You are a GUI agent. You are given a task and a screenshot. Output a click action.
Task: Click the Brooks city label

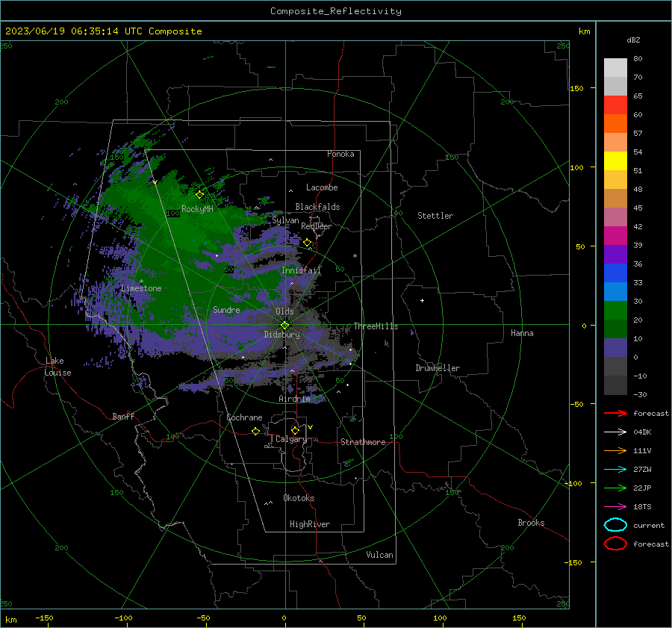[531, 523]
